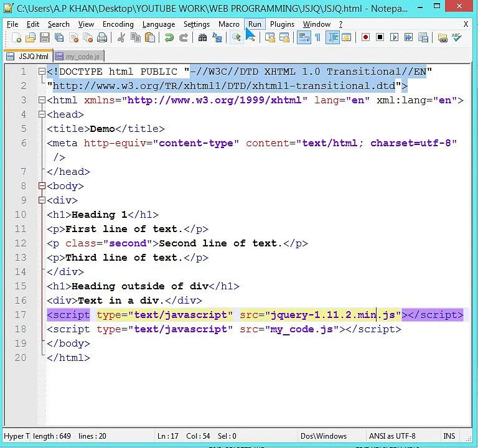Click 'my_code.js' src value on line 18

pos(302,329)
